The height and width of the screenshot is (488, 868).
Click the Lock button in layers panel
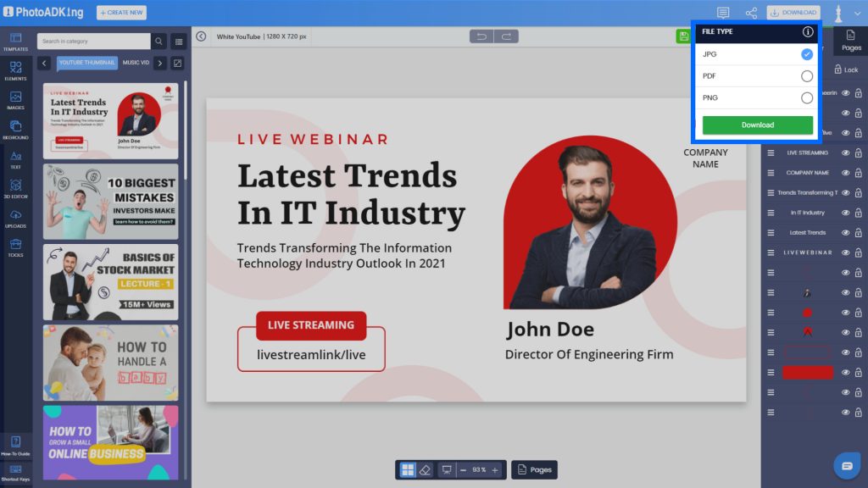click(x=846, y=69)
